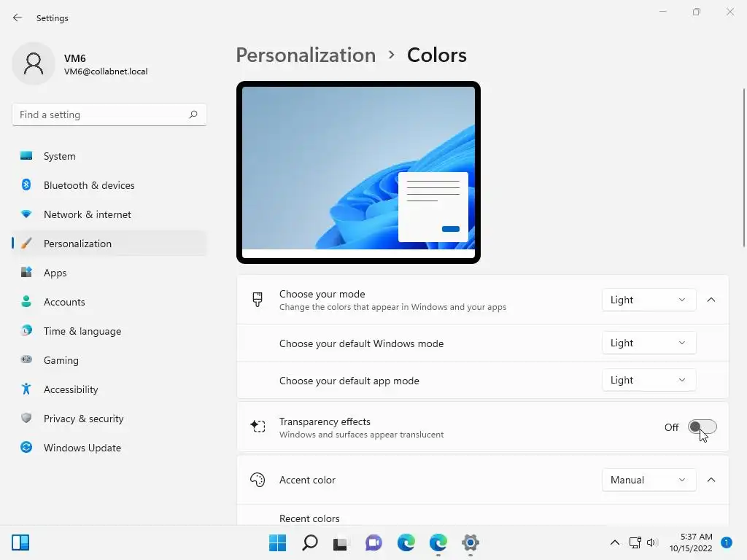Click the network icon in system tray
This screenshot has width=747, height=560.
[x=635, y=542]
